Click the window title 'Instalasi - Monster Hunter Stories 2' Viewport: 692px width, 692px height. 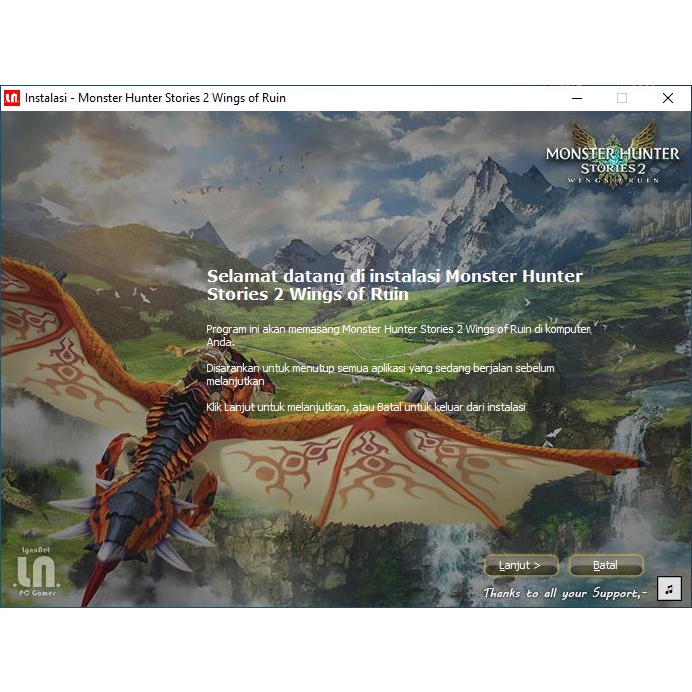pos(155,98)
